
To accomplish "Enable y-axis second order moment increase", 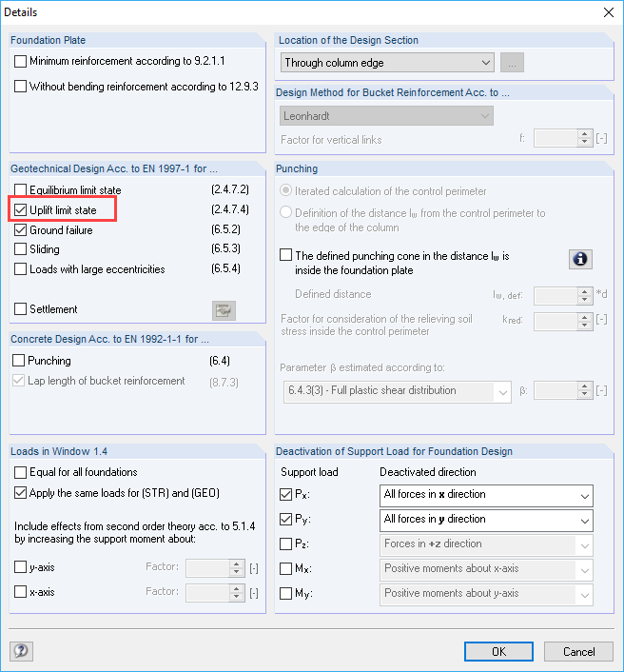I will pyautogui.click(x=20, y=567).
